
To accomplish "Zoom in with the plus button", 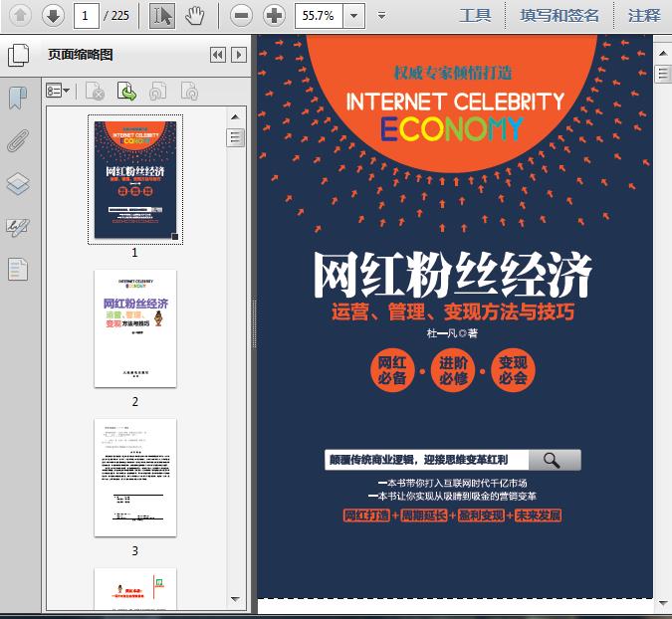I will (275, 16).
